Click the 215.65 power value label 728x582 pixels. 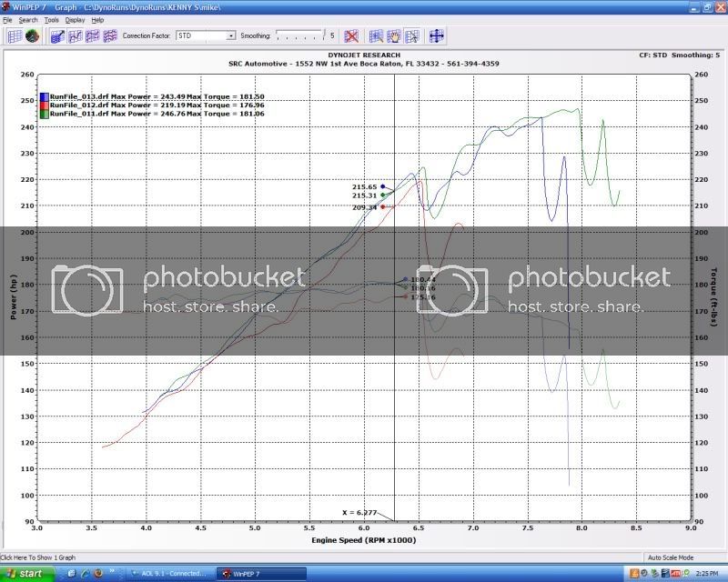tap(365, 186)
